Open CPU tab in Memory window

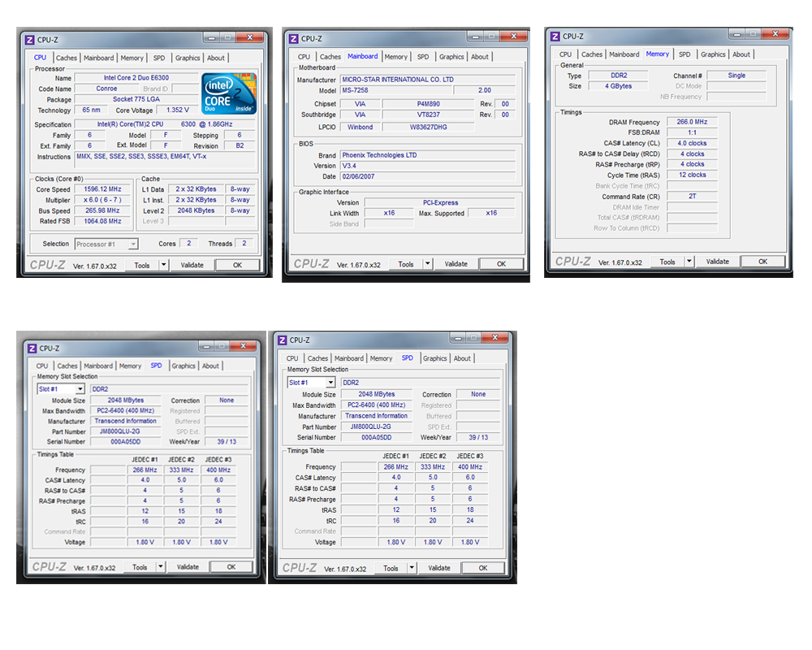click(x=565, y=54)
